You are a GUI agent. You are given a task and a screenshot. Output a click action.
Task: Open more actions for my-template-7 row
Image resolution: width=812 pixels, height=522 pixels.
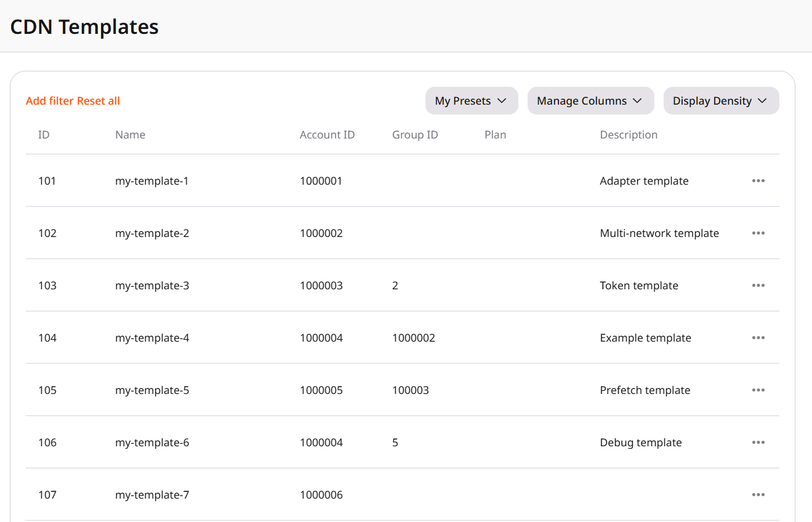coord(758,494)
